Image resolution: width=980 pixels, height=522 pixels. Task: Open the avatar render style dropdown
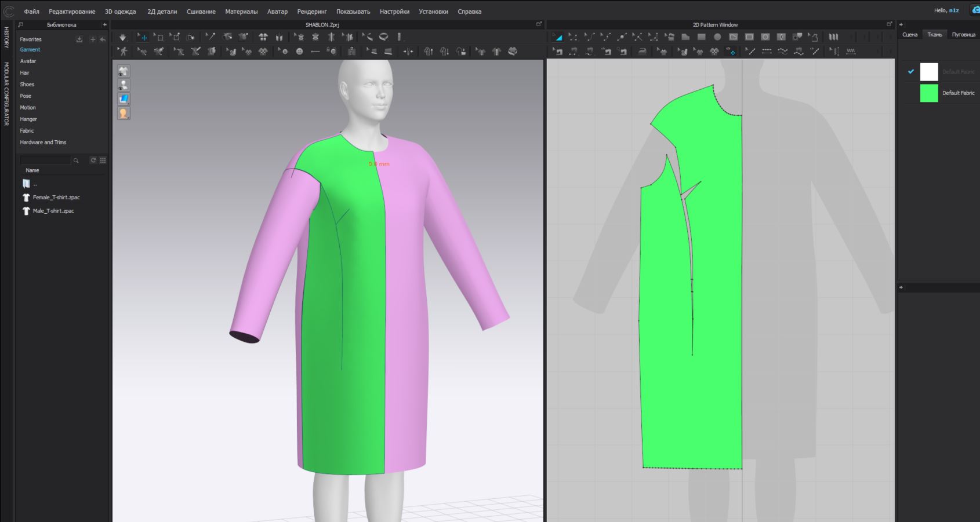tap(124, 114)
